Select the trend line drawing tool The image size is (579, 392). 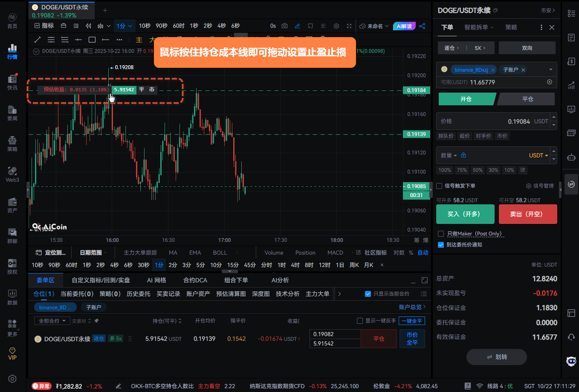pyautogui.click(x=38, y=40)
